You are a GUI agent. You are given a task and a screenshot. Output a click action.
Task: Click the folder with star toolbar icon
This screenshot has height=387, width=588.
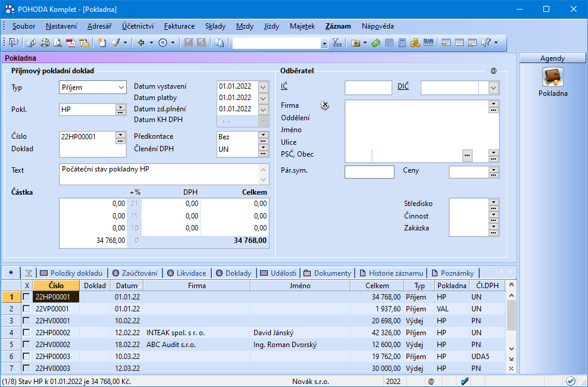(x=355, y=43)
